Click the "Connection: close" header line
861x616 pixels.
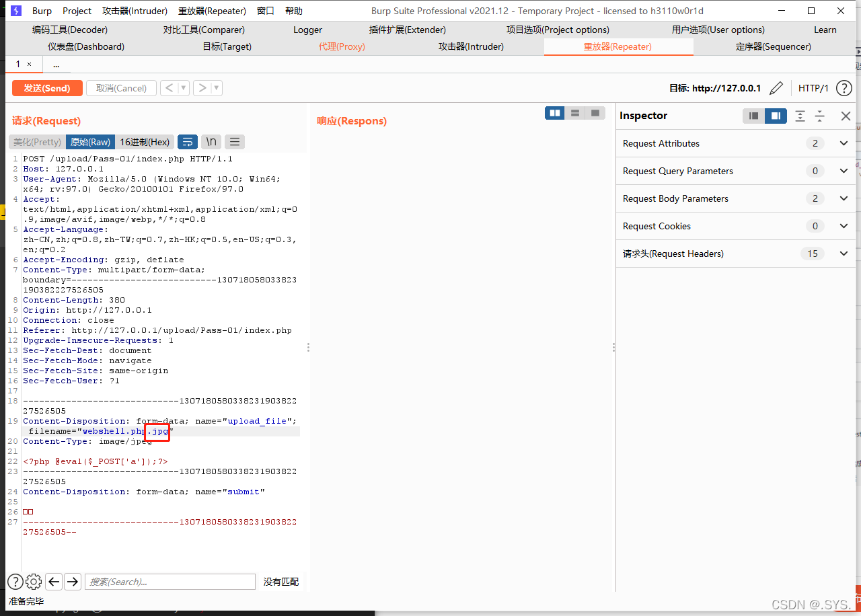pyautogui.click(x=69, y=320)
